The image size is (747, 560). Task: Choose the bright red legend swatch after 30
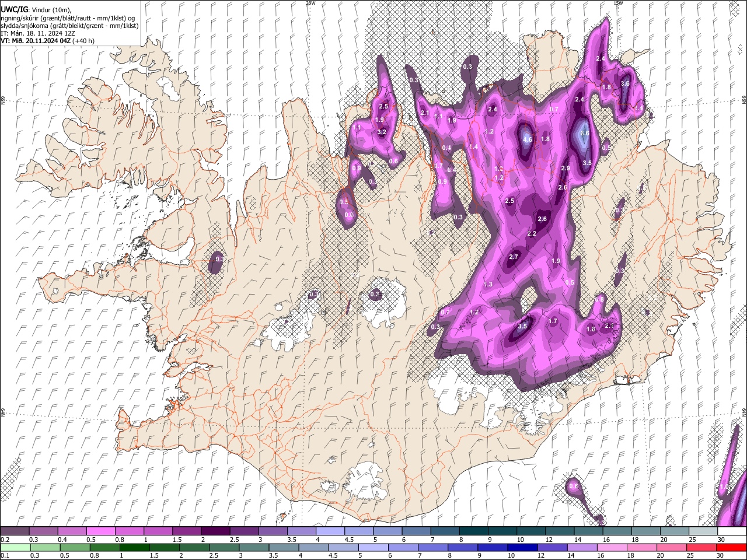731,547
